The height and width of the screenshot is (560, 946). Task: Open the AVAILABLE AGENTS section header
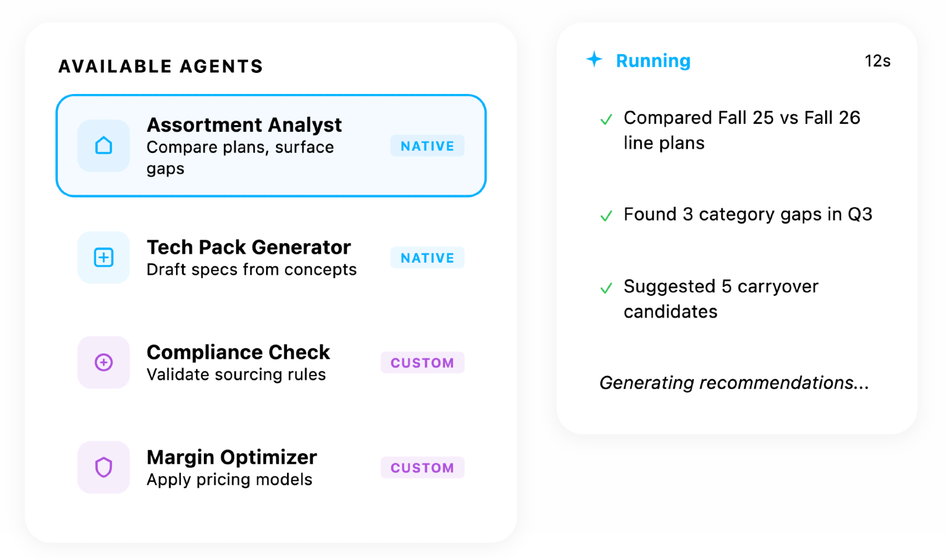click(160, 66)
